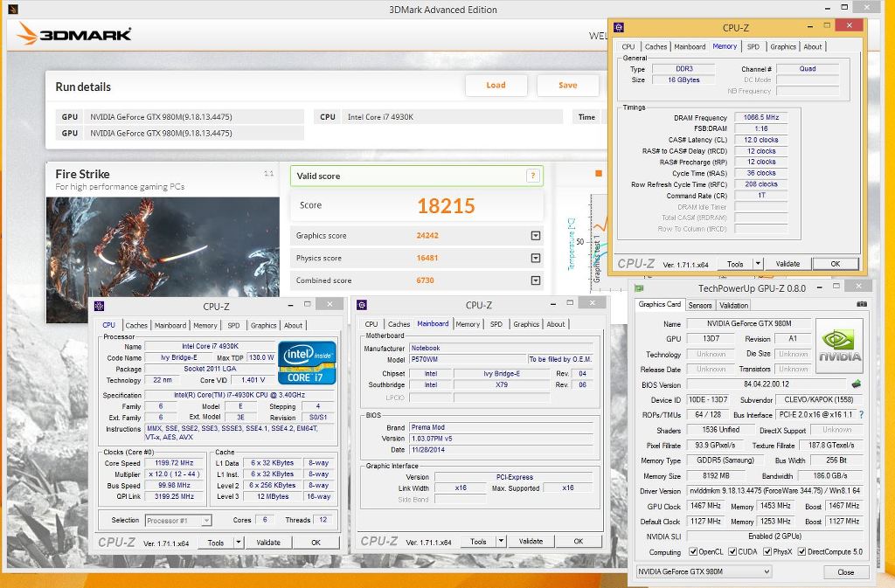Click Validate in CPU-Z Mainboard window
Image resolution: width=895 pixels, height=588 pixels.
[x=531, y=541]
